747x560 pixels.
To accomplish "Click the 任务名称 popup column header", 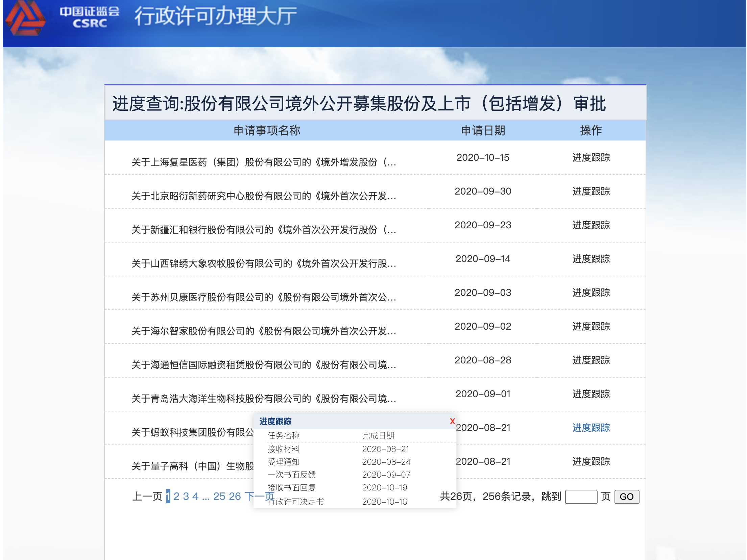I will pyautogui.click(x=283, y=435).
